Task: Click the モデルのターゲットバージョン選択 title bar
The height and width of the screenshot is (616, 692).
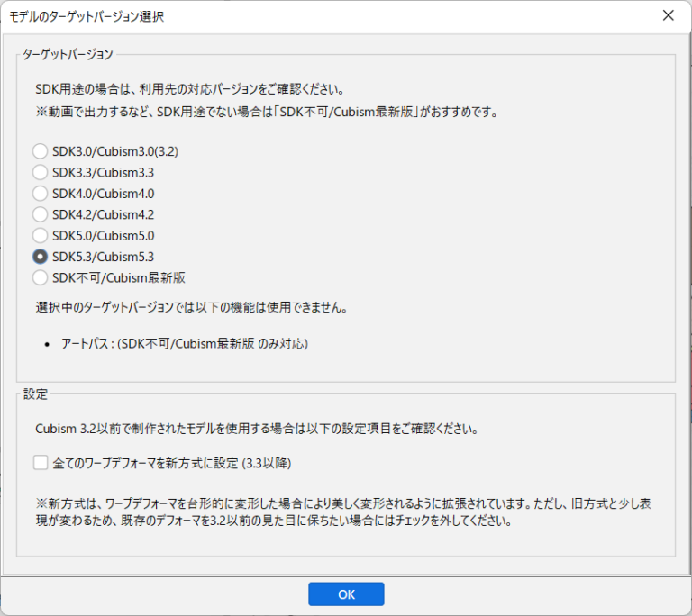Action: [x=270, y=16]
